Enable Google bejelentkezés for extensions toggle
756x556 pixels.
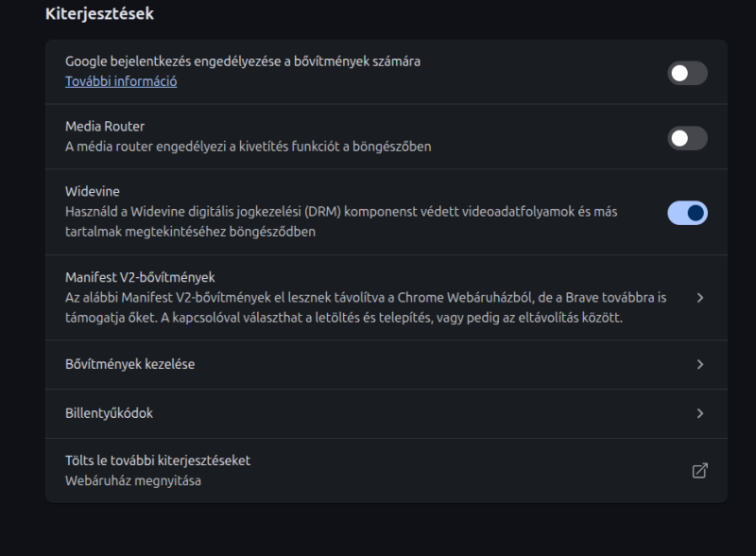pyautogui.click(x=687, y=73)
